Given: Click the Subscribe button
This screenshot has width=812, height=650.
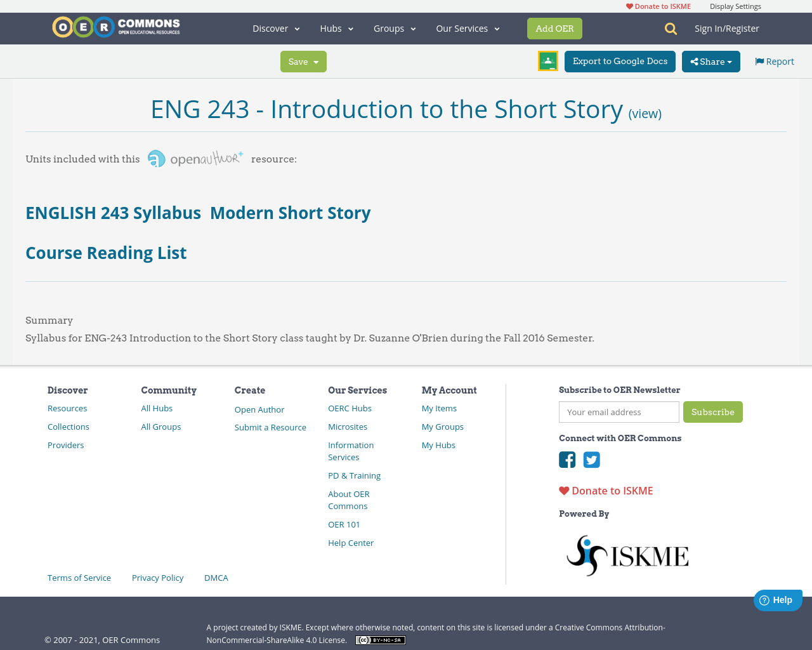Looking at the screenshot, I should pyautogui.click(x=713, y=412).
